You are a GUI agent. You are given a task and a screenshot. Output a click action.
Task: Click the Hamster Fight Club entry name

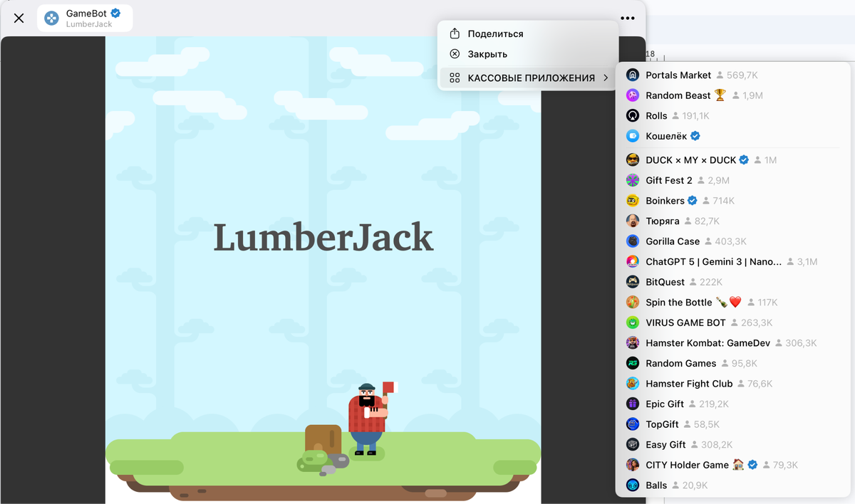689,383
